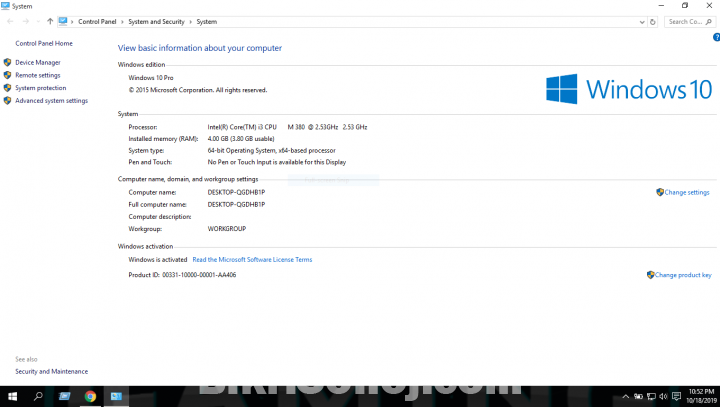Open the Action Center notification icon
The width and height of the screenshot is (720, 407).
(x=676, y=396)
